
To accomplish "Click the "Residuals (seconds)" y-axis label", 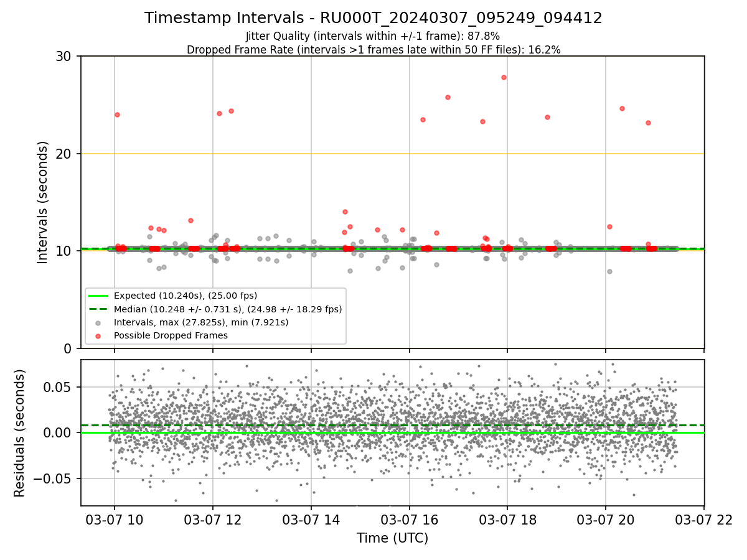I will (x=20, y=433).
